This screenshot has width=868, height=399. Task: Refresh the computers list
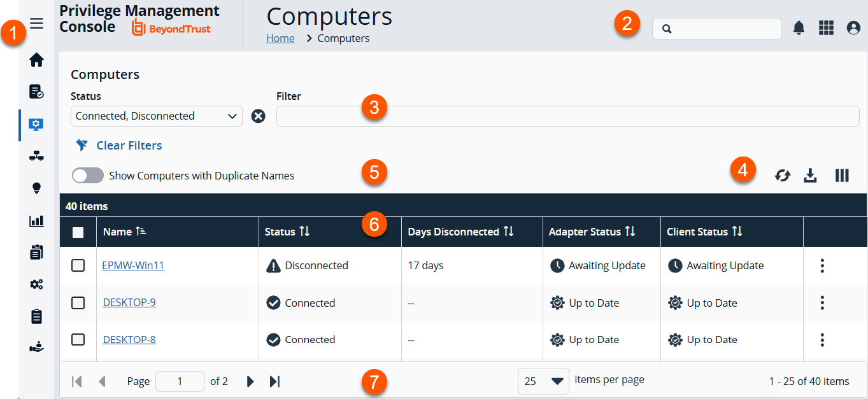pyautogui.click(x=782, y=175)
